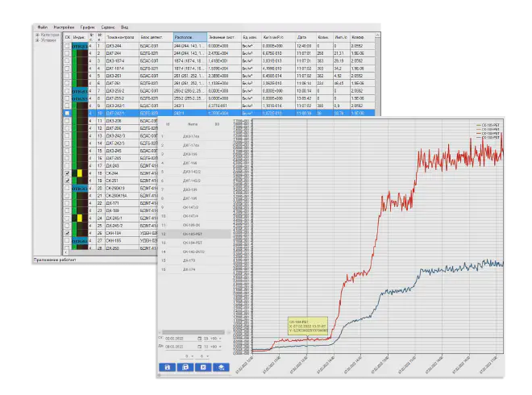The width and height of the screenshot is (532, 395).
Task: Click the first blue save icon button
Action: pos(168,367)
